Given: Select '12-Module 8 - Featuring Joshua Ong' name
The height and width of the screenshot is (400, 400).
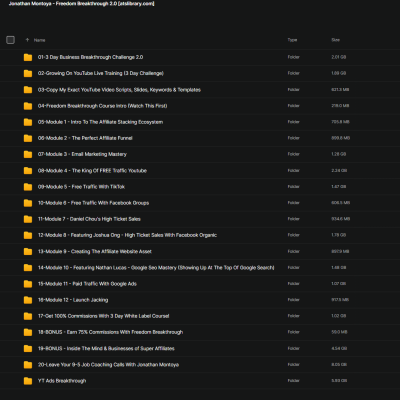Looking at the screenshot, I should click(127, 235).
